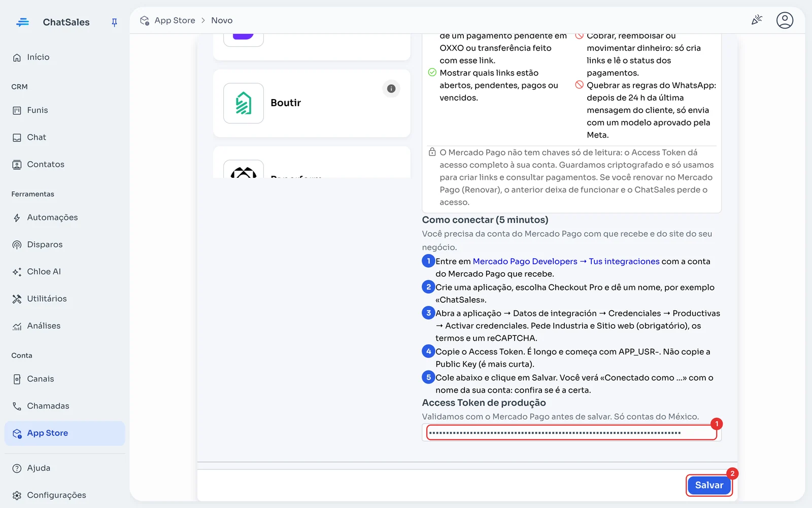Click the CRM section label

click(x=19, y=87)
